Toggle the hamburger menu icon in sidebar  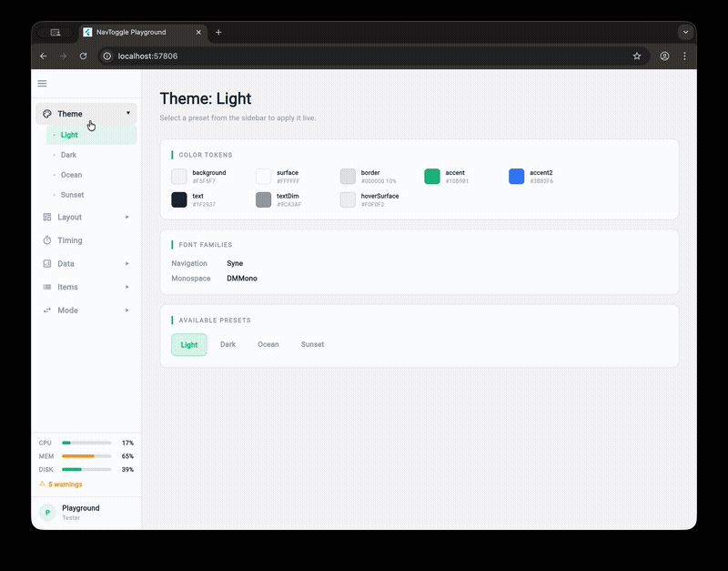click(x=42, y=84)
